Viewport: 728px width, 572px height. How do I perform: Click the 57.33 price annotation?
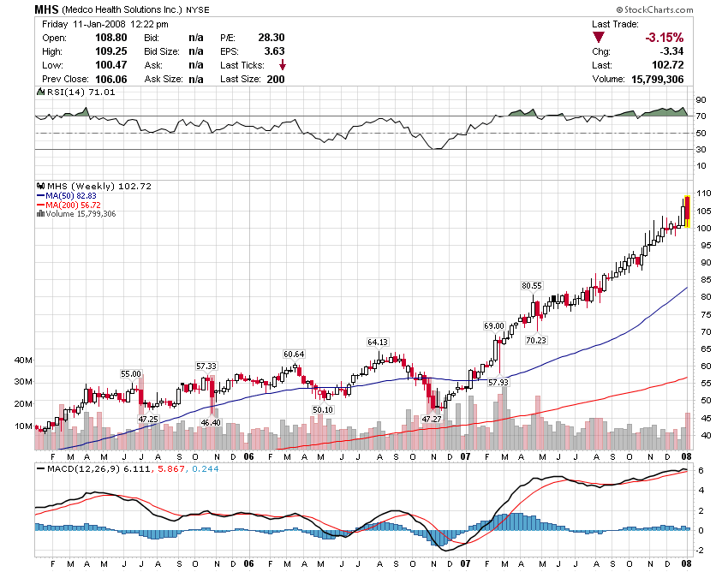(x=206, y=366)
